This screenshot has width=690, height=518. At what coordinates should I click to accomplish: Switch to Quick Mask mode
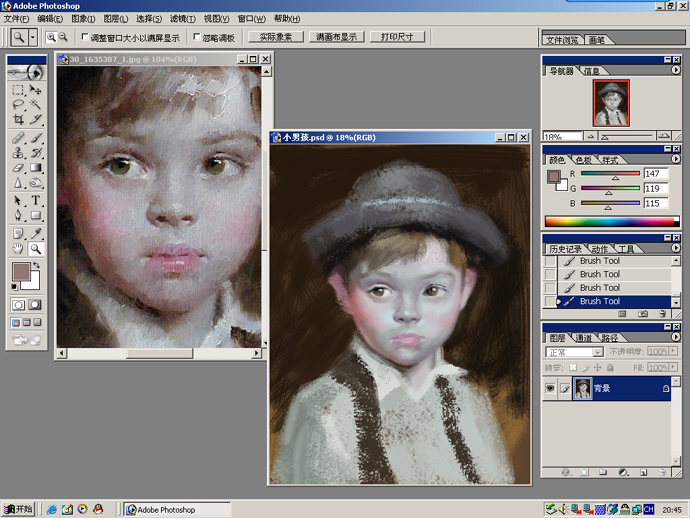coord(35,305)
